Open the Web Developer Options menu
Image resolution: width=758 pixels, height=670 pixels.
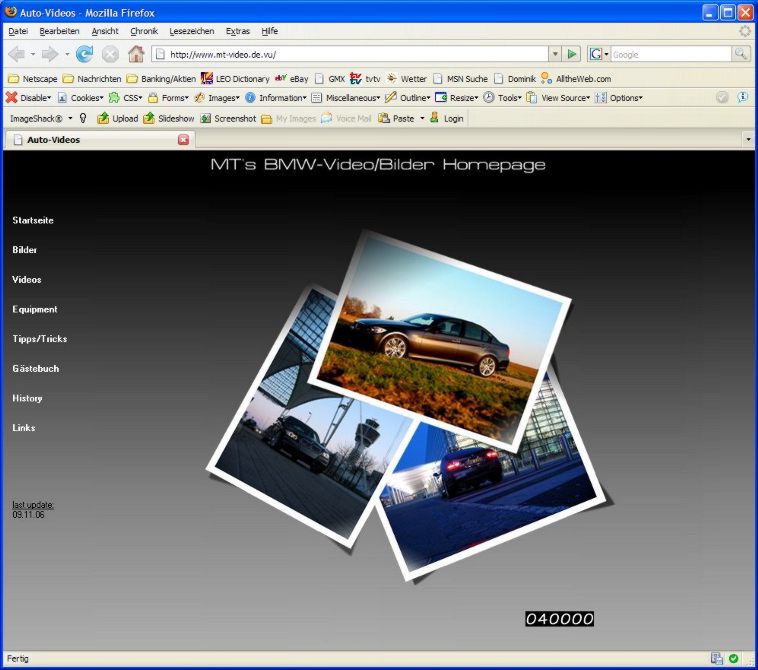pyautogui.click(x=619, y=98)
